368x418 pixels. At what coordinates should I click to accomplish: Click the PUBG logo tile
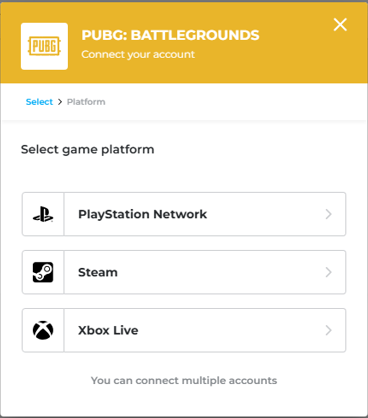pyautogui.click(x=44, y=46)
